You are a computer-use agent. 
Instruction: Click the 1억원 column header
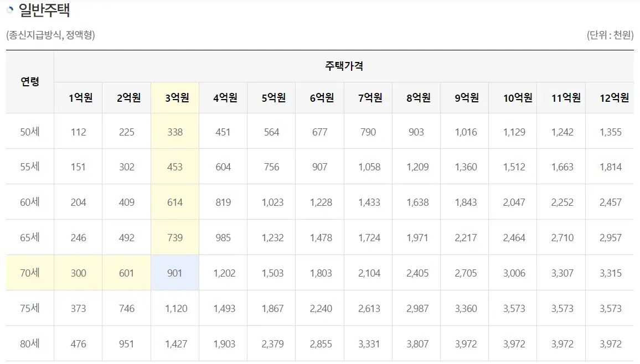point(78,97)
